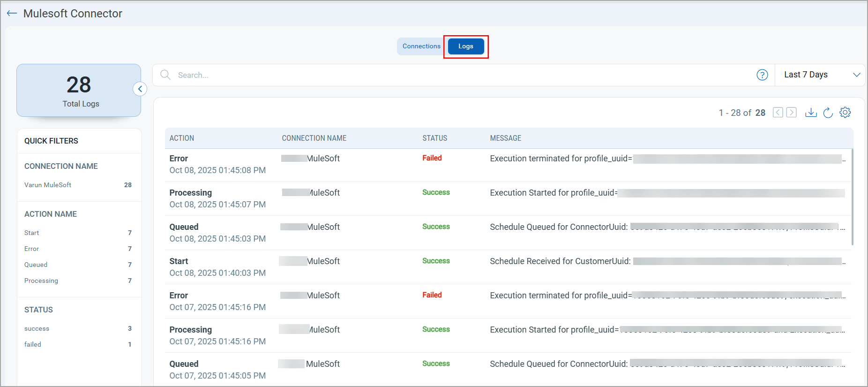The height and width of the screenshot is (387, 868).
Task: Click the MESSAGE column header
Action: click(x=506, y=138)
